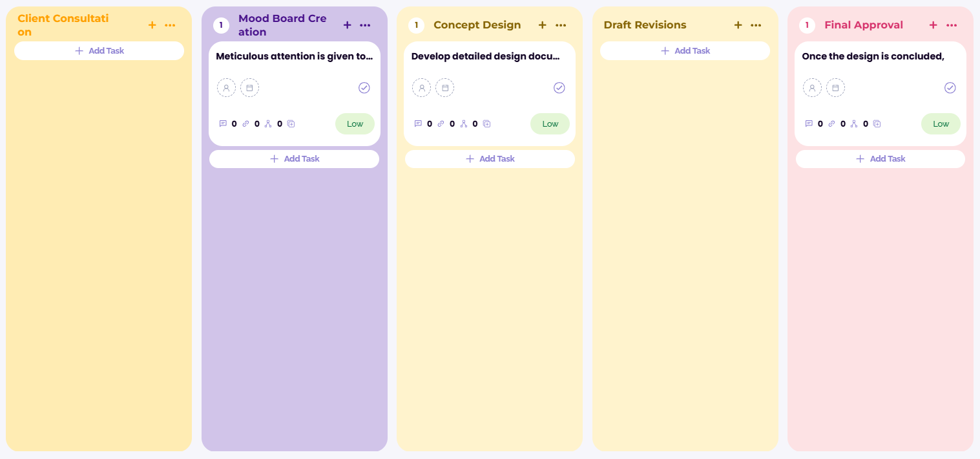Viewport: 980px width, 459px height.
Task: Open Draft Revisions three-dot menu
Action: coord(756,25)
